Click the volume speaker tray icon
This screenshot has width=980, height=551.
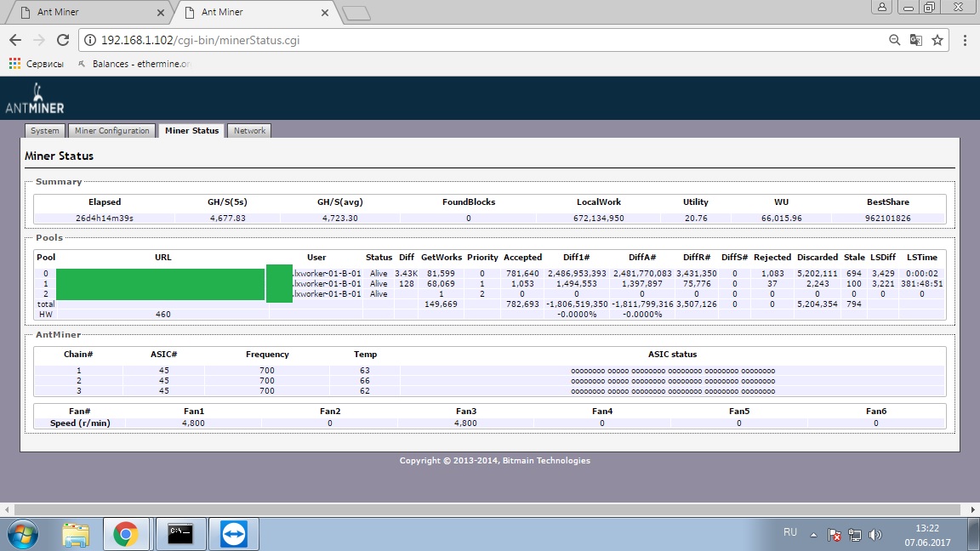click(x=875, y=535)
